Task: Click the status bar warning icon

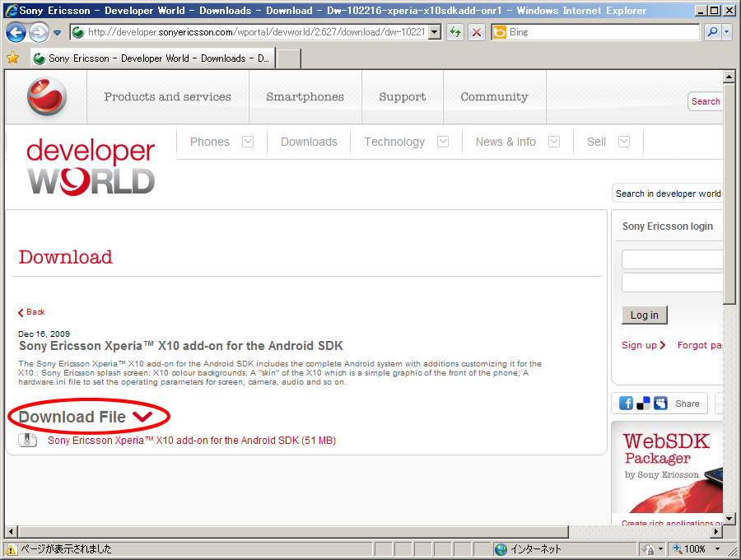Action: [x=11, y=549]
